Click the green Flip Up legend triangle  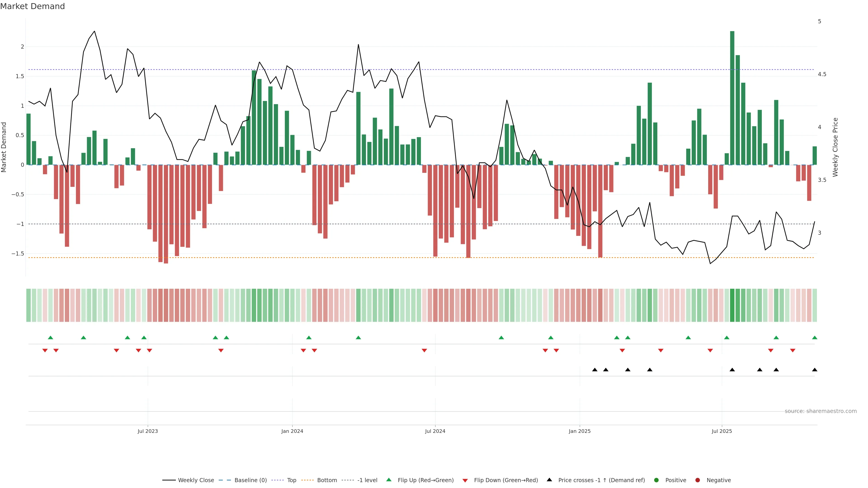[x=389, y=480]
